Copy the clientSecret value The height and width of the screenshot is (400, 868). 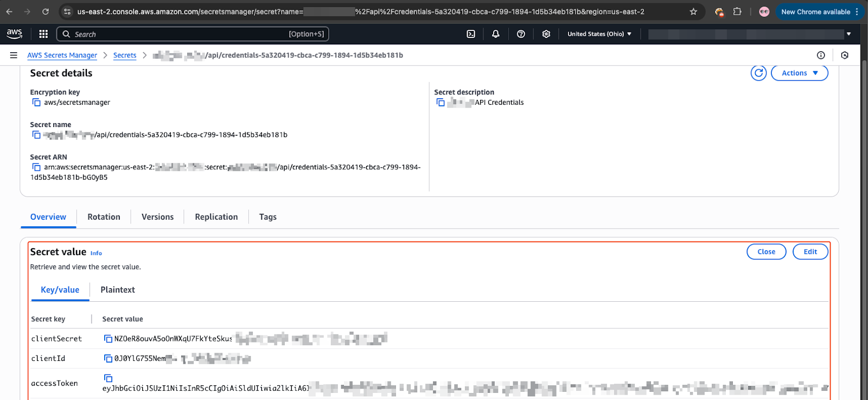[x=108, y=339]
